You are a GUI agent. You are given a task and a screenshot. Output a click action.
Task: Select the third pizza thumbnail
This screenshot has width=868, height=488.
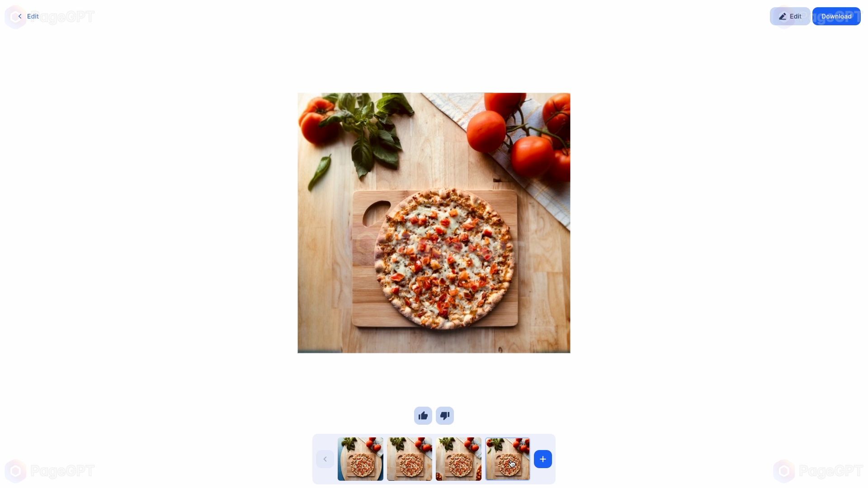point(458,459)
